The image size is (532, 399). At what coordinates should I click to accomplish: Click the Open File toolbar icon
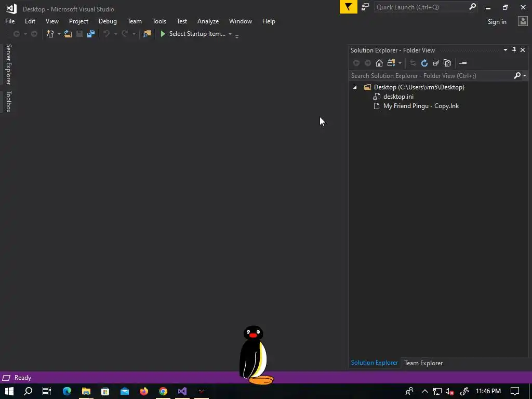pyautogui.click(x=68, y=34)
